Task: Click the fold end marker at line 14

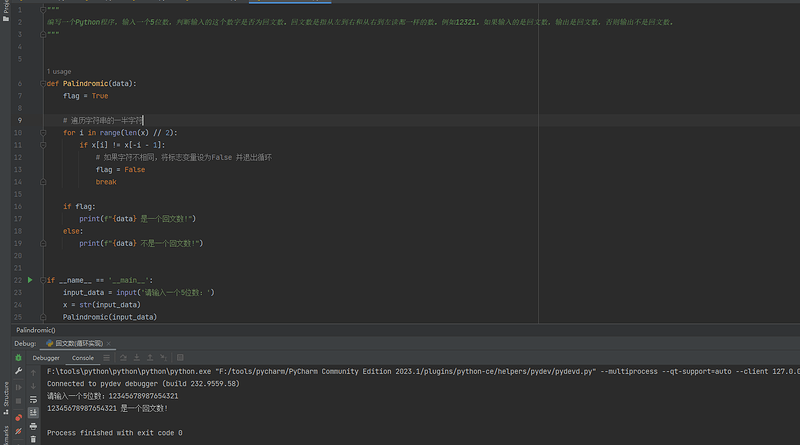Action: pyautogui.click(x=43, y=182)
